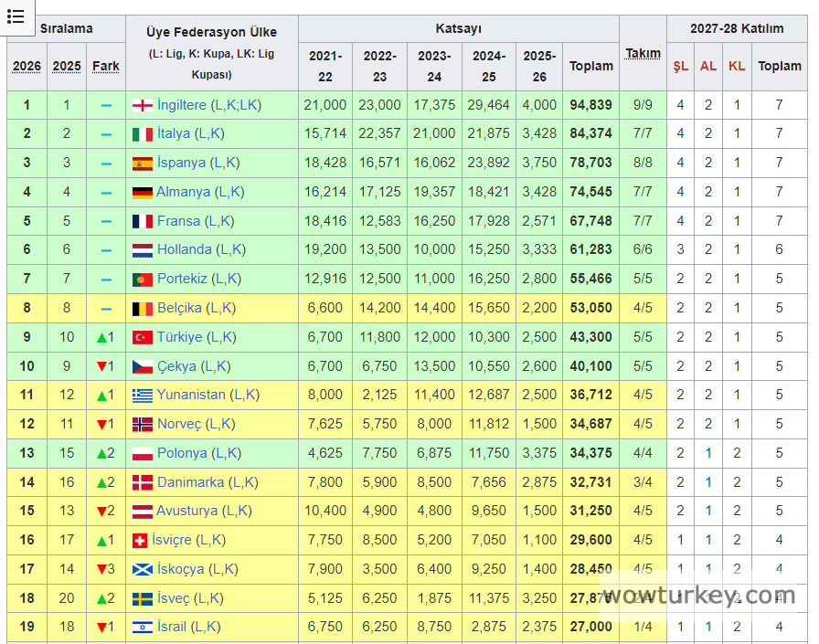Click the 2026 ranking column header
The height and width of the screenshot is (644, 819).
pos(27,66)
